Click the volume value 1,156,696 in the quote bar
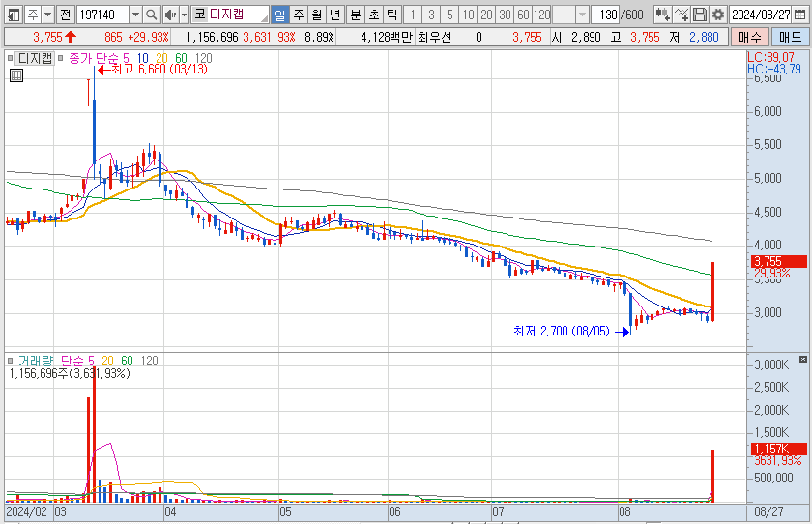 212,38
